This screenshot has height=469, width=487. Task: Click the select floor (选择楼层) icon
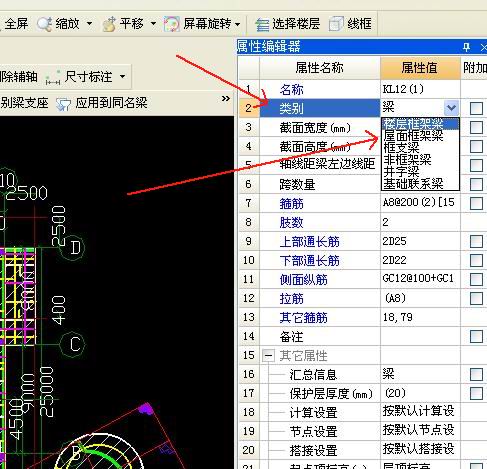[x=262, y=25]
